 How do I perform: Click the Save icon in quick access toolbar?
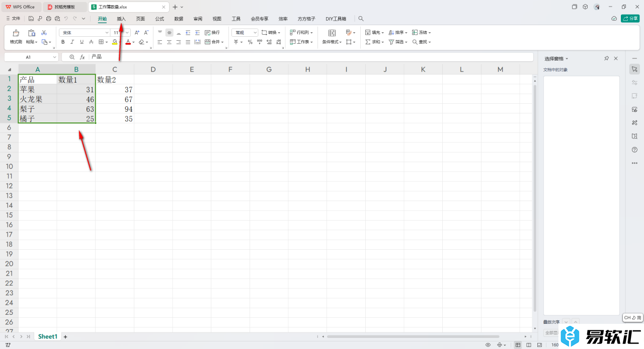(31, 19)
